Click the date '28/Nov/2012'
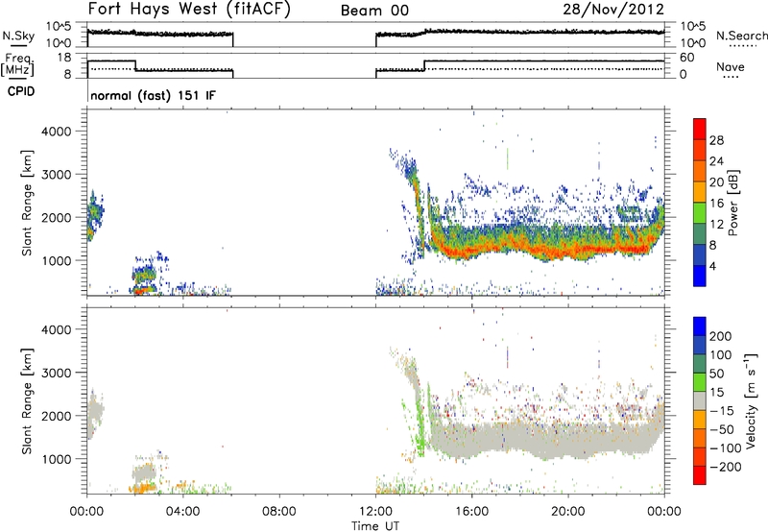768x532 pixels. click(613, 10)
